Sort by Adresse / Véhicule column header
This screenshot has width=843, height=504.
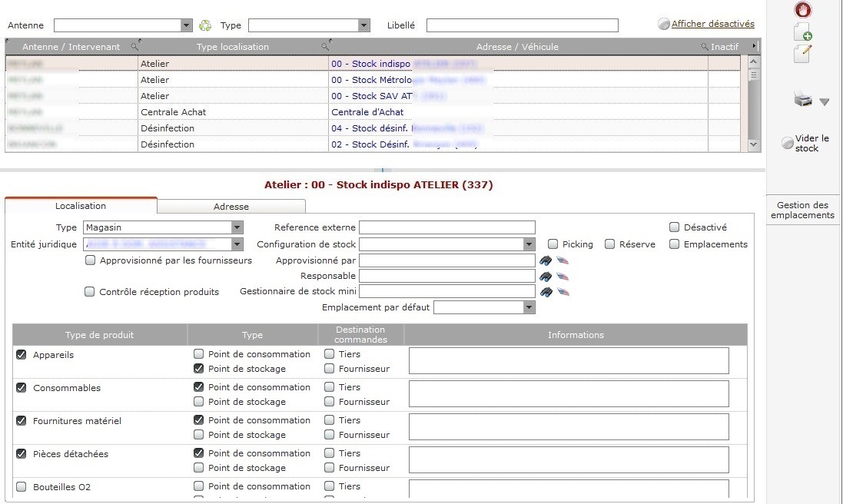click(x=517, y=47)
